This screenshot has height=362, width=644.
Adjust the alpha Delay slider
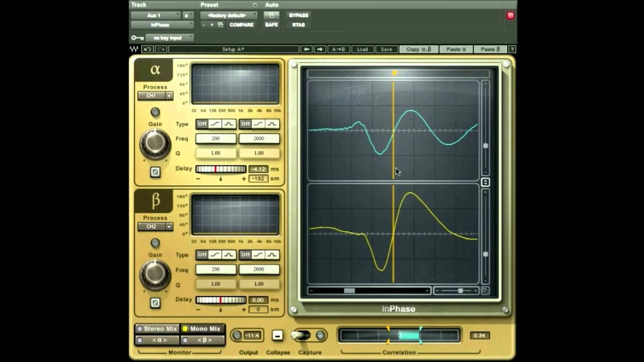[220, 169]
